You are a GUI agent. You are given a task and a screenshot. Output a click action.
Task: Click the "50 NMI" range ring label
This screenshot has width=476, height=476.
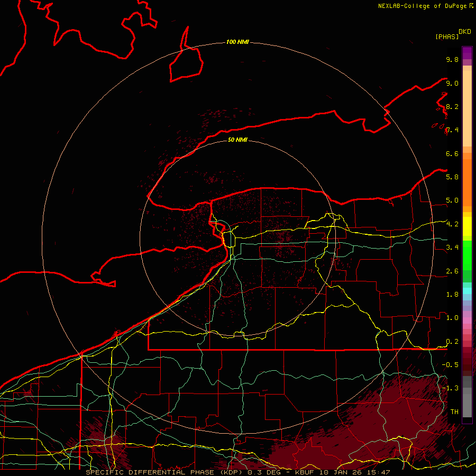click(237, 140)
